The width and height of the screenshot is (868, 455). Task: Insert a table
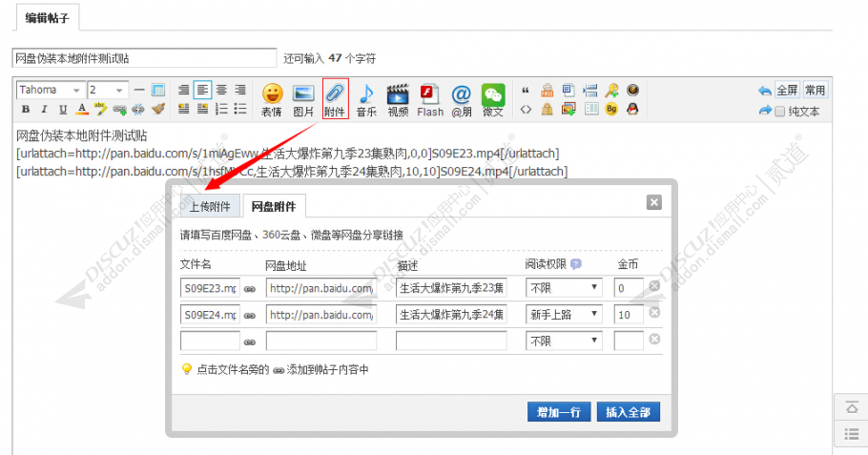coord(158,90)
